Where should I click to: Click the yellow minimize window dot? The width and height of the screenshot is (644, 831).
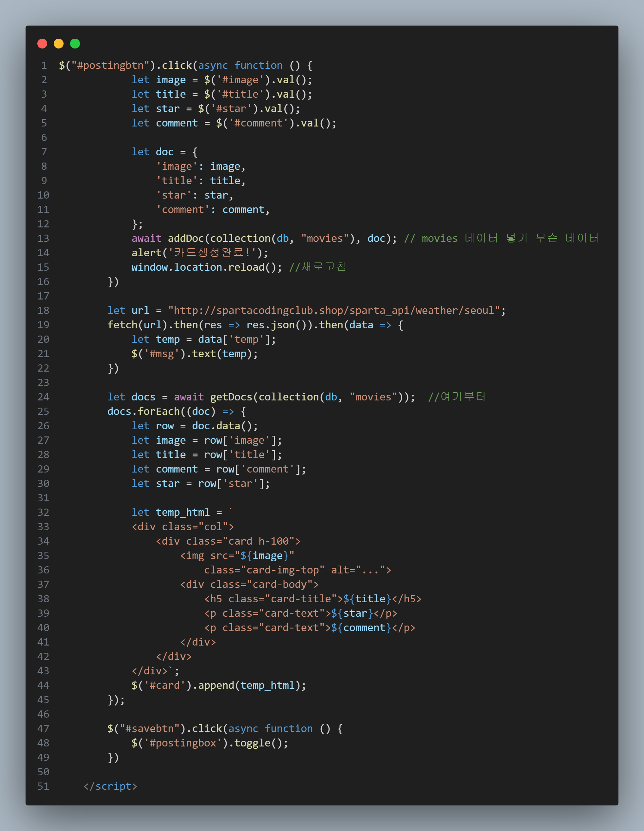[x=59, y=44]
